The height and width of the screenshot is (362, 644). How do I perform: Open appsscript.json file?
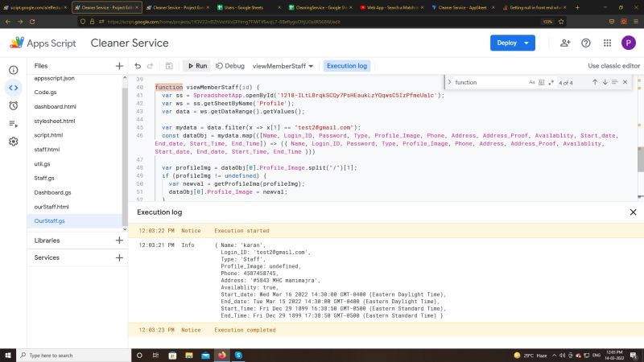pos(54,78)
